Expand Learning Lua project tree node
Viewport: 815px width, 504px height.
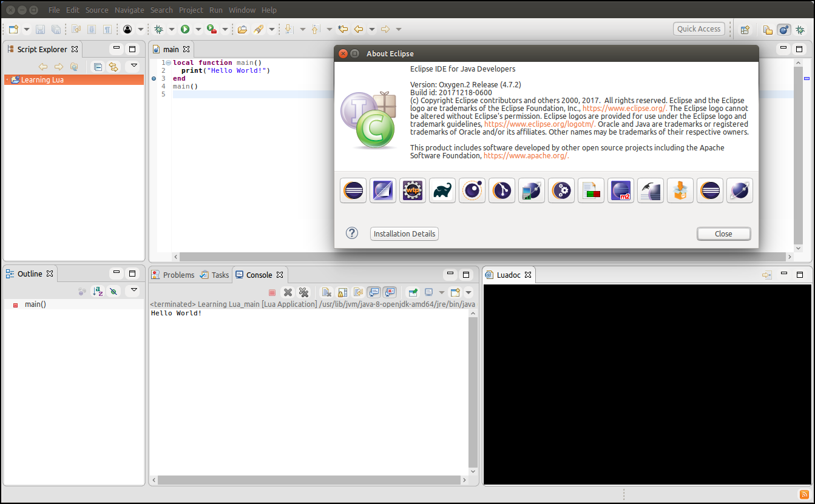7,79
